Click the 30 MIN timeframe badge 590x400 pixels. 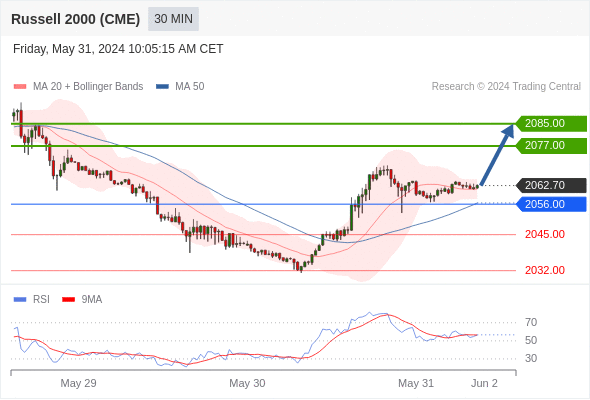173,19
